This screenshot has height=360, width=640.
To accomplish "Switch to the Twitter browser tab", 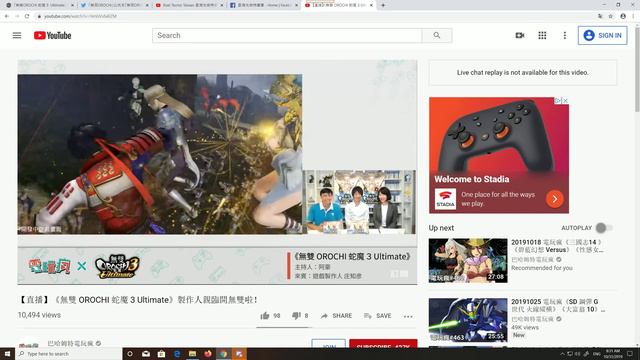I will 113,5.
